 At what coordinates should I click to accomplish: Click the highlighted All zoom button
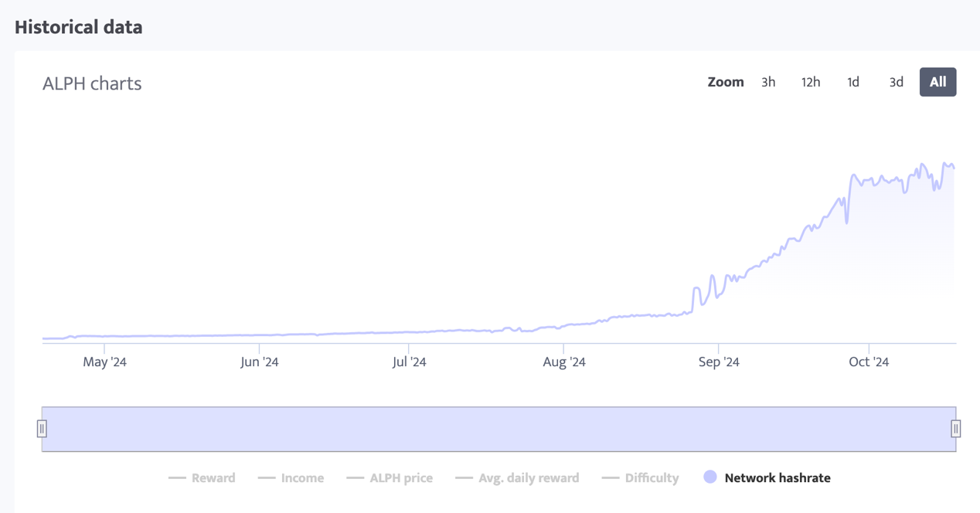[937, 82]
